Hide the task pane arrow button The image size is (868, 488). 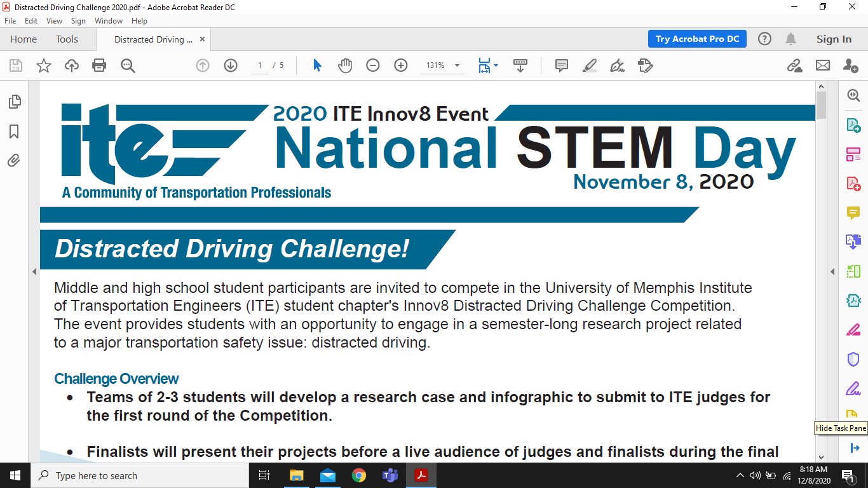coord(853,448)
